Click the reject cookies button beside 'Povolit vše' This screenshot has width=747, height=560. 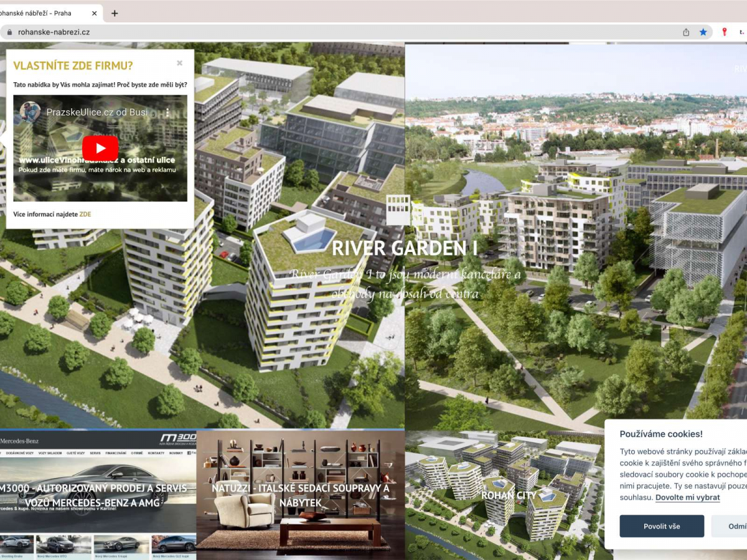coord(735,526)
